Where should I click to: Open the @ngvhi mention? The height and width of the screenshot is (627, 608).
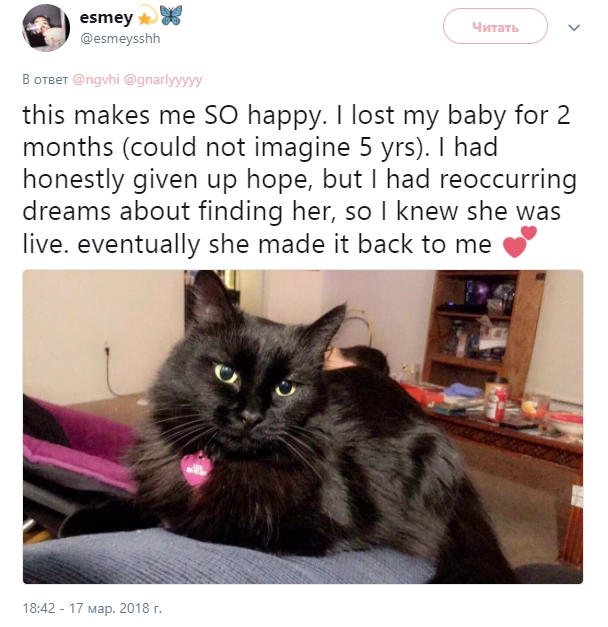pos(96,80)
